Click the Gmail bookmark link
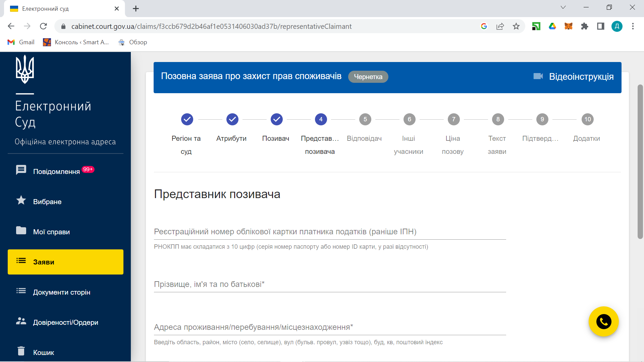 click(x=21, y=42)
